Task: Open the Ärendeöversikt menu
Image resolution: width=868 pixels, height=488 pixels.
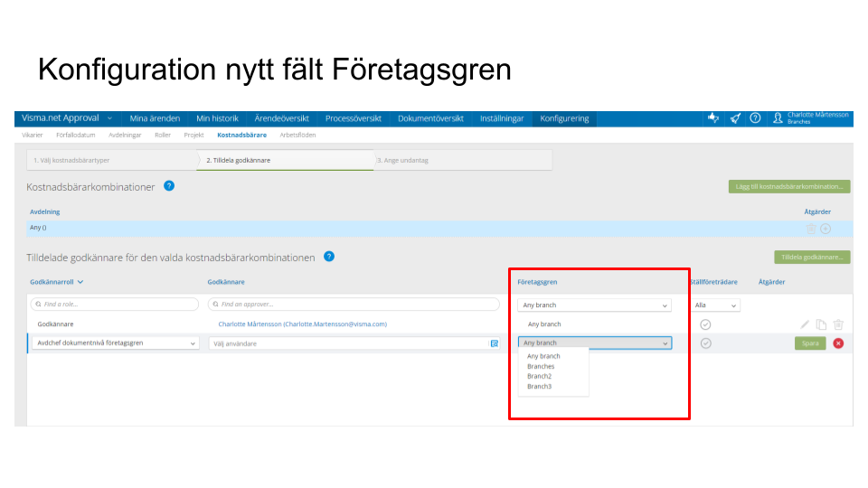Action: pyautogui.click(x=282, y=118)
